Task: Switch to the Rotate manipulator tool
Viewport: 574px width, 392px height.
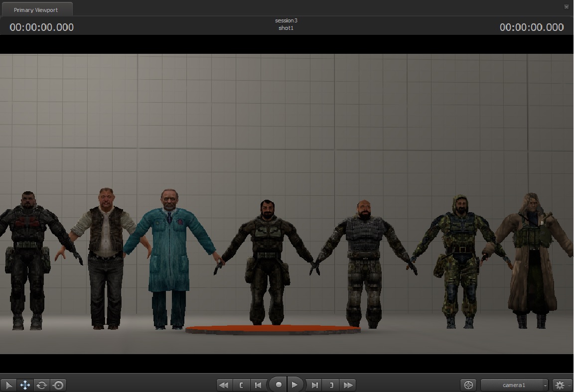Action: [x=42, y=385]
